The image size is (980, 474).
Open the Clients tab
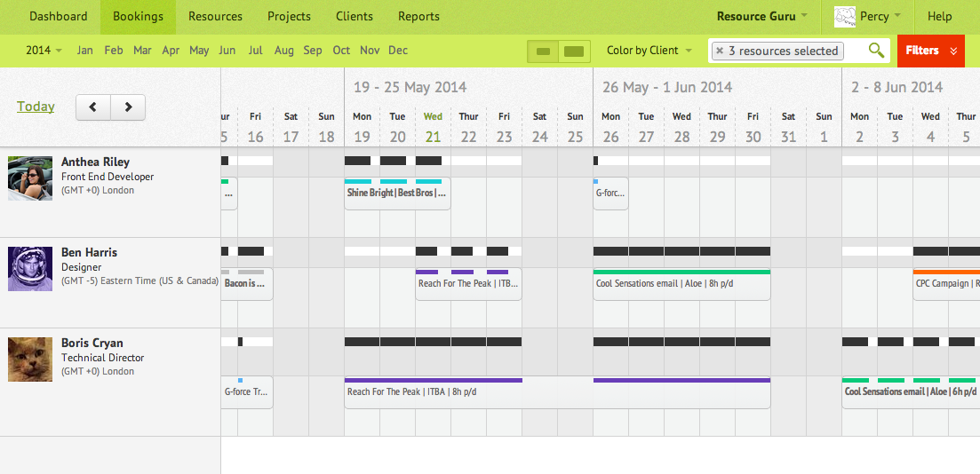(354, 17)
